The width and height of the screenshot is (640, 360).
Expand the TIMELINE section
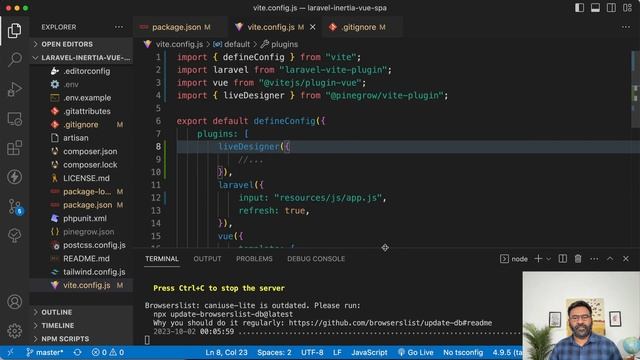pyautogui.click(x=81, y=325)
